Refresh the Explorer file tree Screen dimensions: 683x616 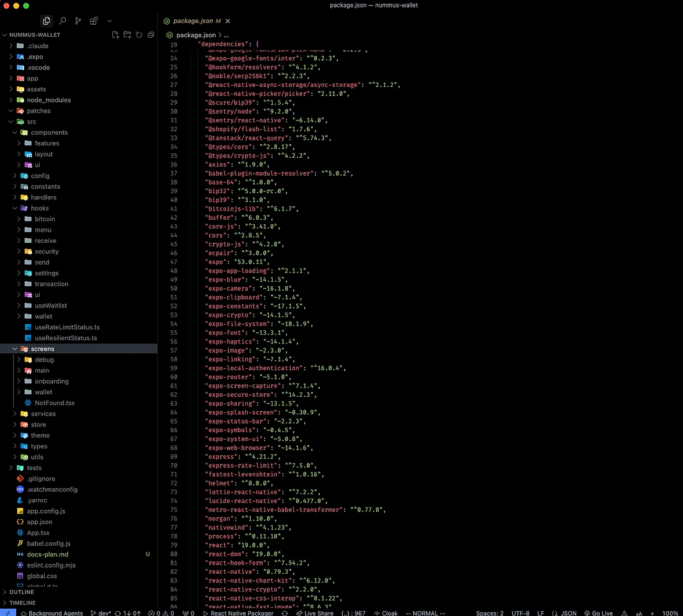(139, 35)
